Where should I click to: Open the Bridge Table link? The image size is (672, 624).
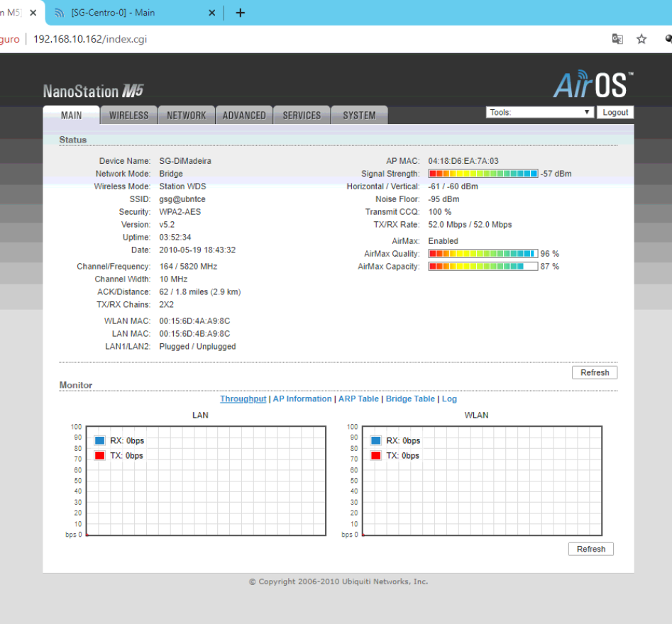pos(410,399)
